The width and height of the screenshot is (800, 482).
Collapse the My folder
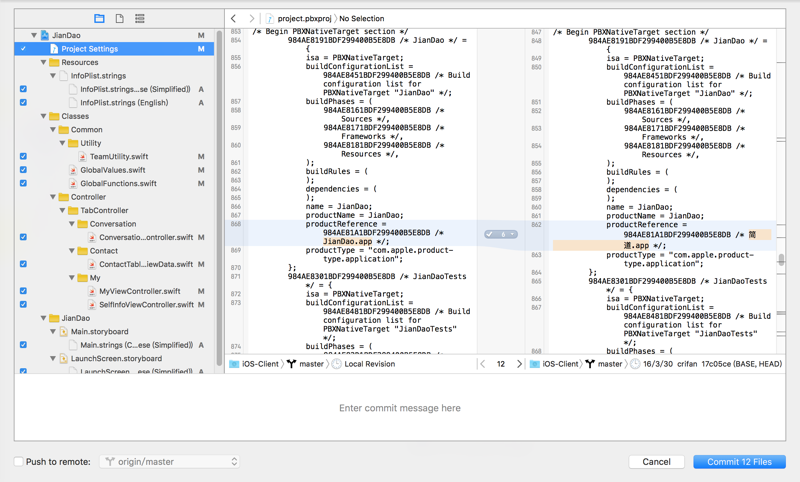pos(72,278)
